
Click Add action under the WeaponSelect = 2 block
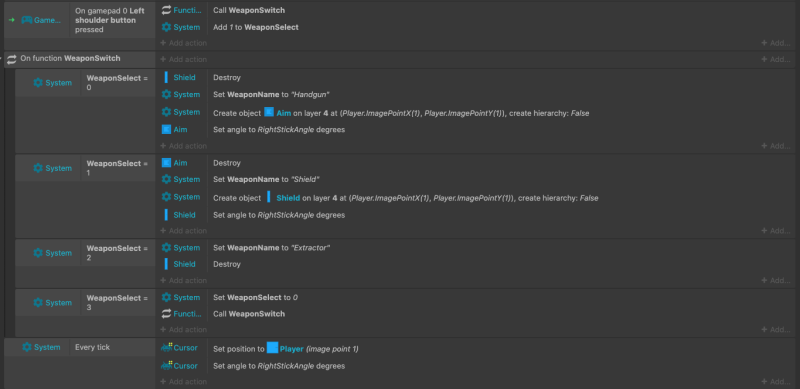(x=183, y=280)
